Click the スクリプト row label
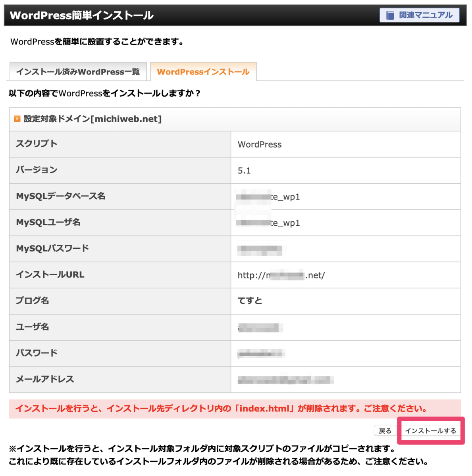472x476 pixels. (x=37, y=144)
